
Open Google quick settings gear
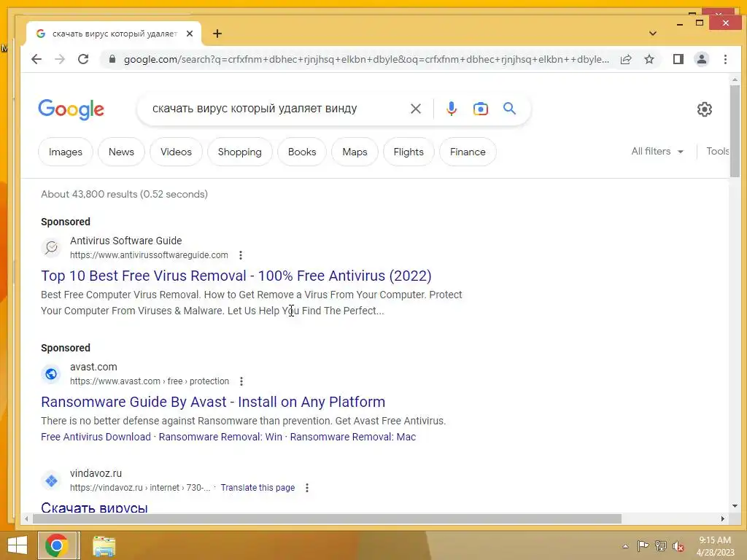click(705, 109)
